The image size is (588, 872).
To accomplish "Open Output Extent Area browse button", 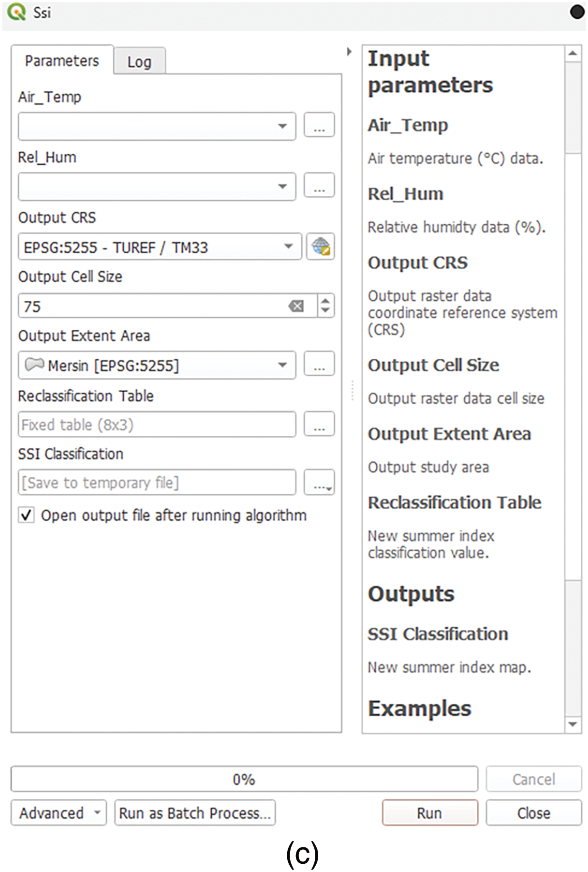I will 319,365.
